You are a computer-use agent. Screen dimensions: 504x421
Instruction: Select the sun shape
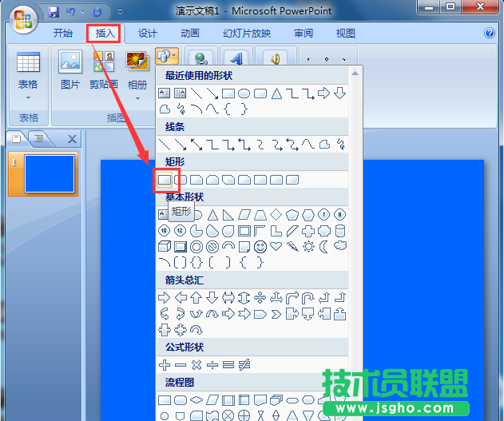point(308,247)
